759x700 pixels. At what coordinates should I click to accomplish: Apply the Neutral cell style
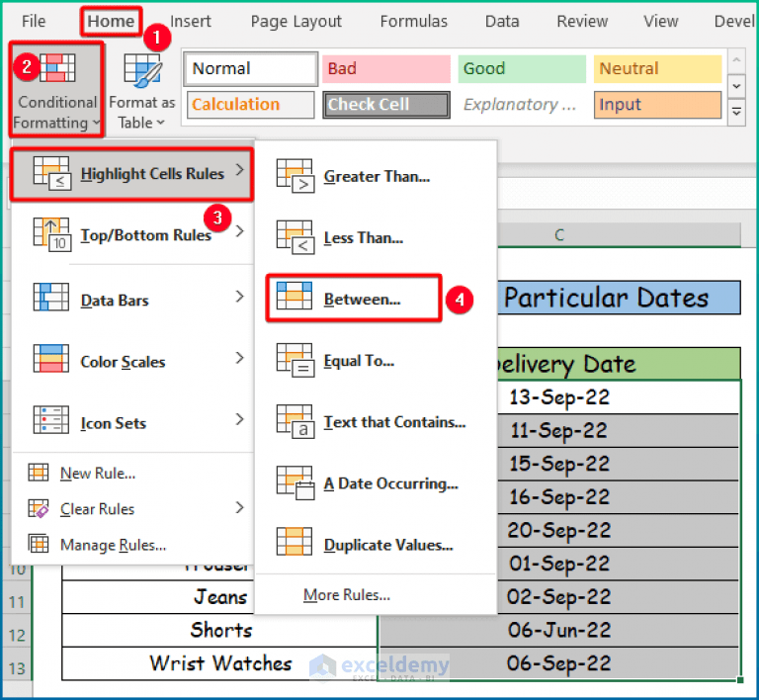click(x=658, y=69)
